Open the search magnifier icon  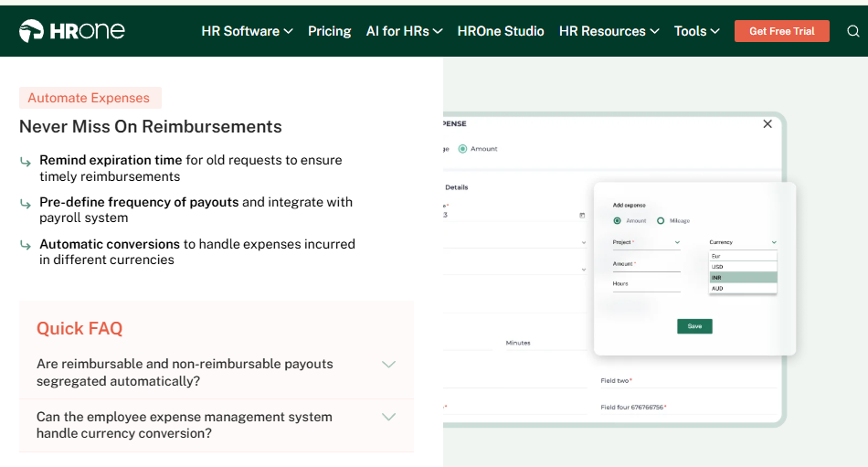coord(853,31)
